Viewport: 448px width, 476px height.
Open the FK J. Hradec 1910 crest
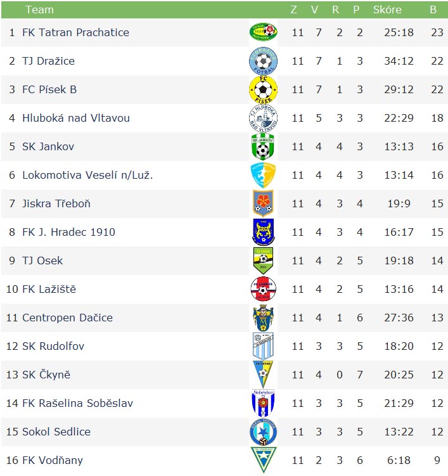click(x=263, y=232)
